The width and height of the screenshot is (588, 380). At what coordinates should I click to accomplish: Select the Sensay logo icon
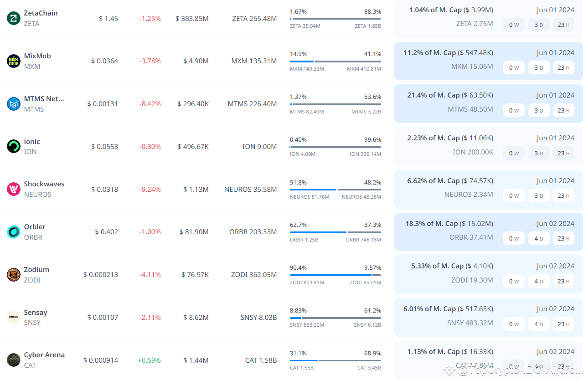(x=14, y=317)
